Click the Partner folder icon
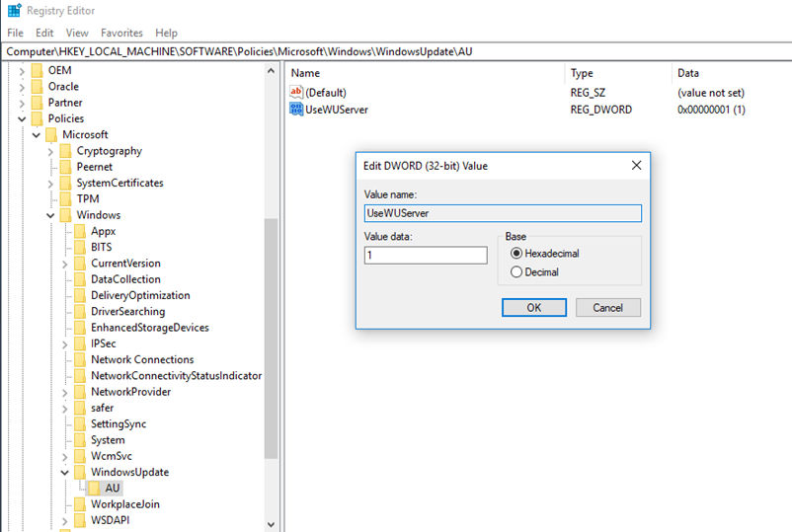Image resolution: width=792 pixels, height=532 pixels. click(x=37, y=103)
